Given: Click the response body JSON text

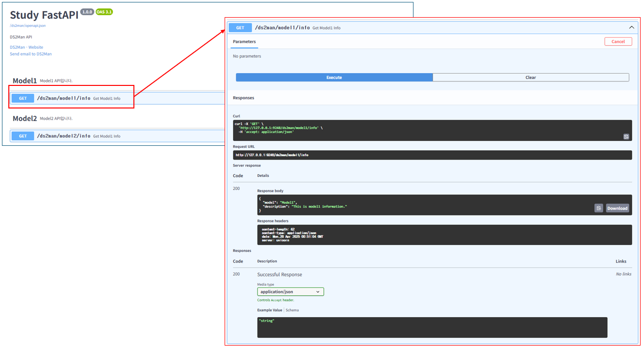Looking at the screenshot, I should [x=303, y=205].
